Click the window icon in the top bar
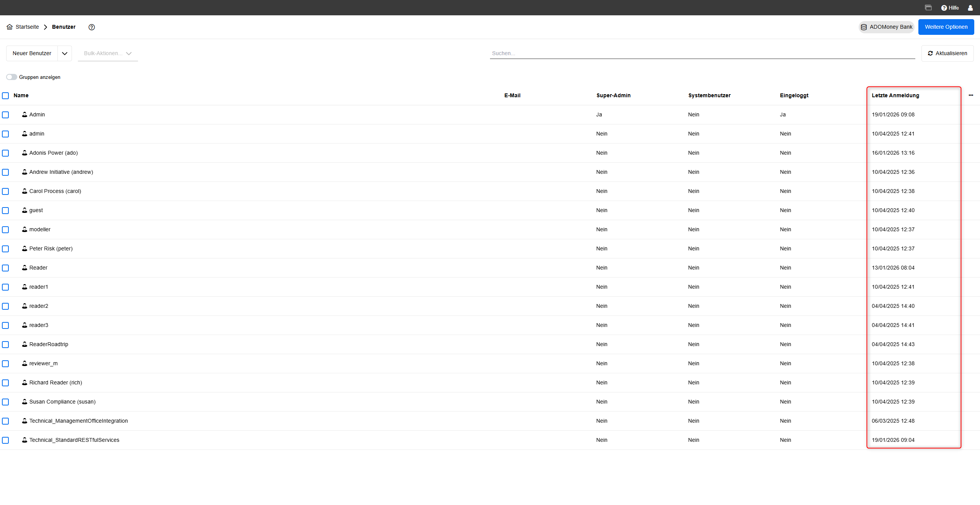This screenshot has height=505, width=980. pos(928,8)
